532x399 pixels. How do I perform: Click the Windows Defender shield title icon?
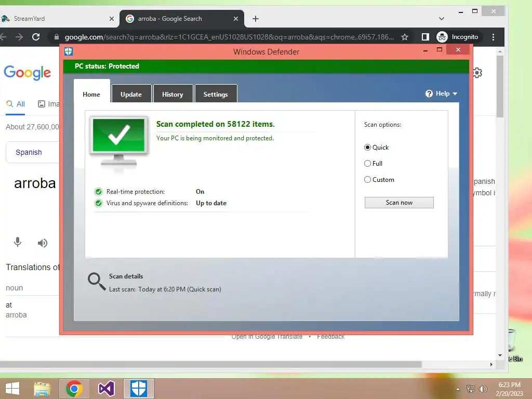click(x=69, y=51)
